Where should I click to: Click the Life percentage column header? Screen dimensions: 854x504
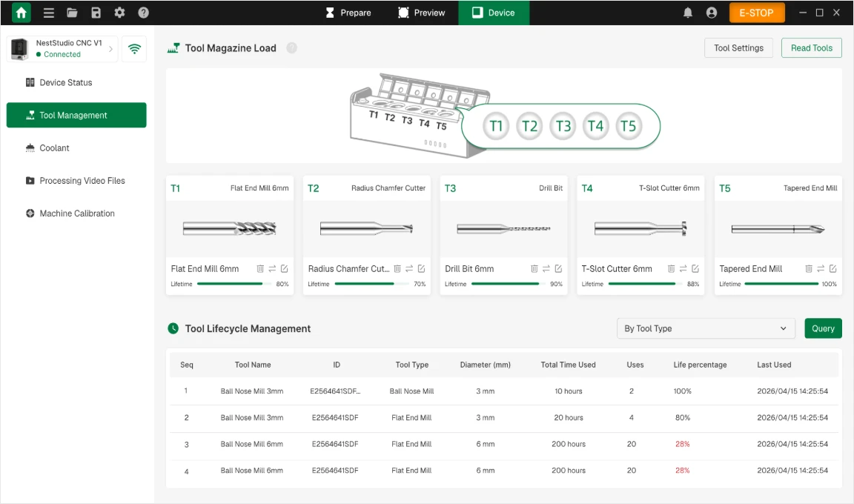click(x=700, y=365)
